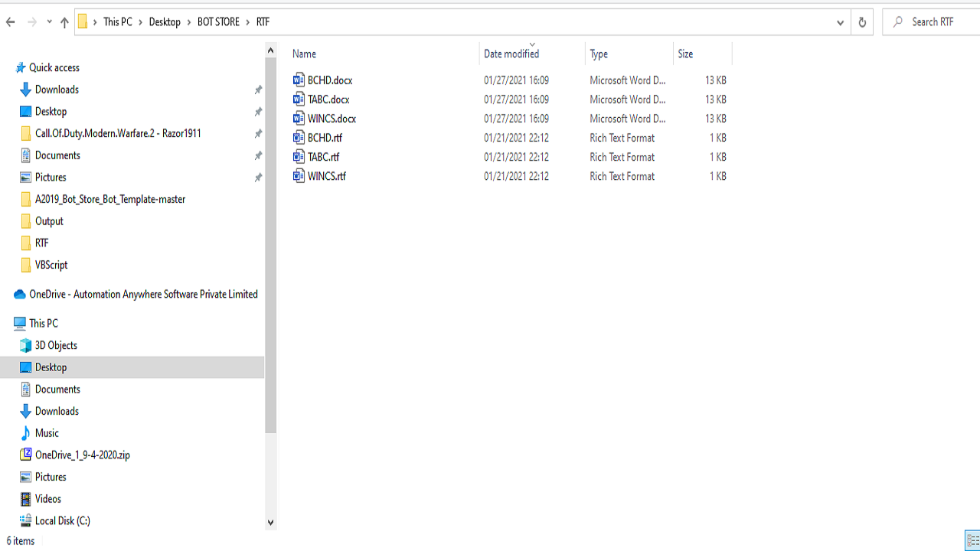The height and width of the screenshot is (551, 980).
Task: Expand the chevron before This PC in the address bar
Action: point(95,22)
